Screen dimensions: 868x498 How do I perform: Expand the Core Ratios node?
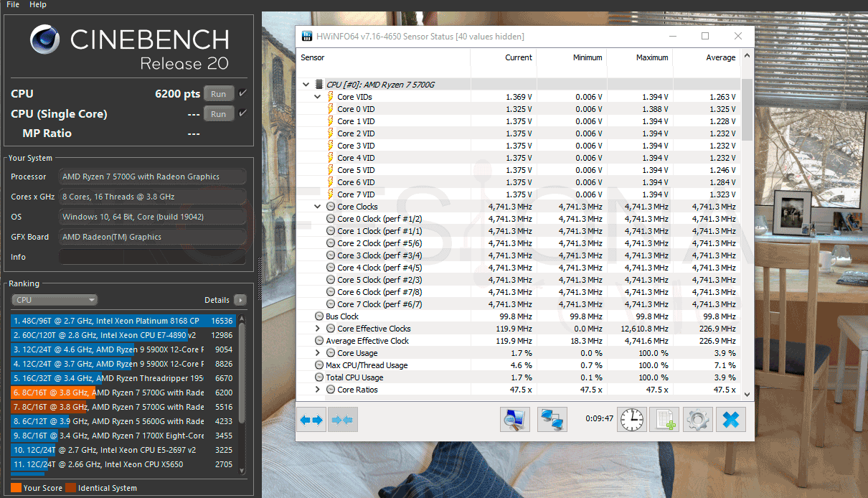pos(318,390)
